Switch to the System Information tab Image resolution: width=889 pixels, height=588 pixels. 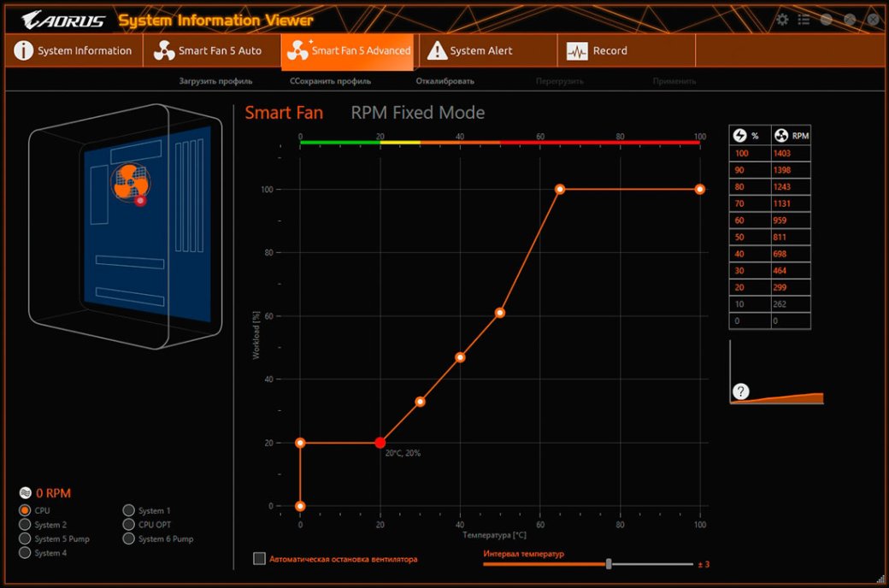(74, 51)
